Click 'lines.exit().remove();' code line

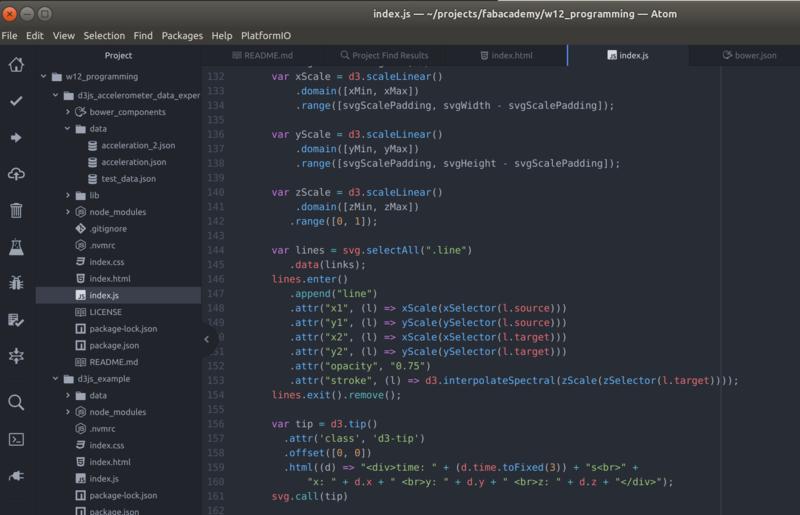click(x=336, y=395)
